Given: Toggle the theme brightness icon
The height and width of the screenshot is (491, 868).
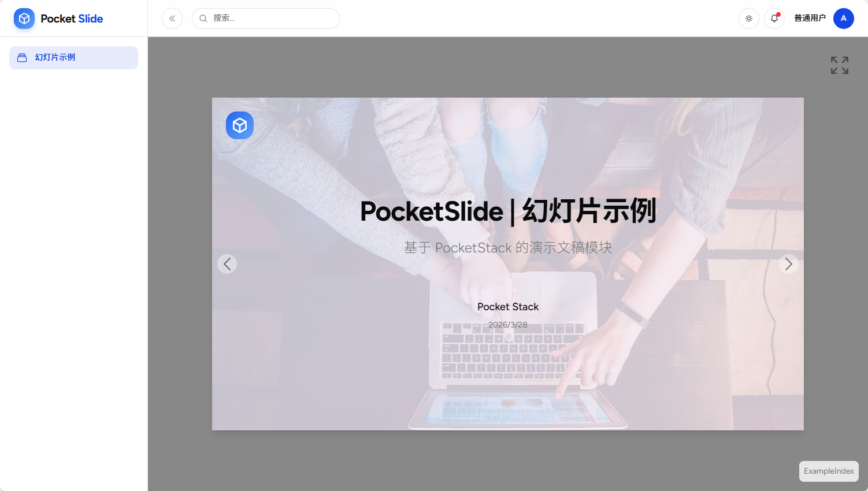Looking at the screenshot, I should 748,18.
